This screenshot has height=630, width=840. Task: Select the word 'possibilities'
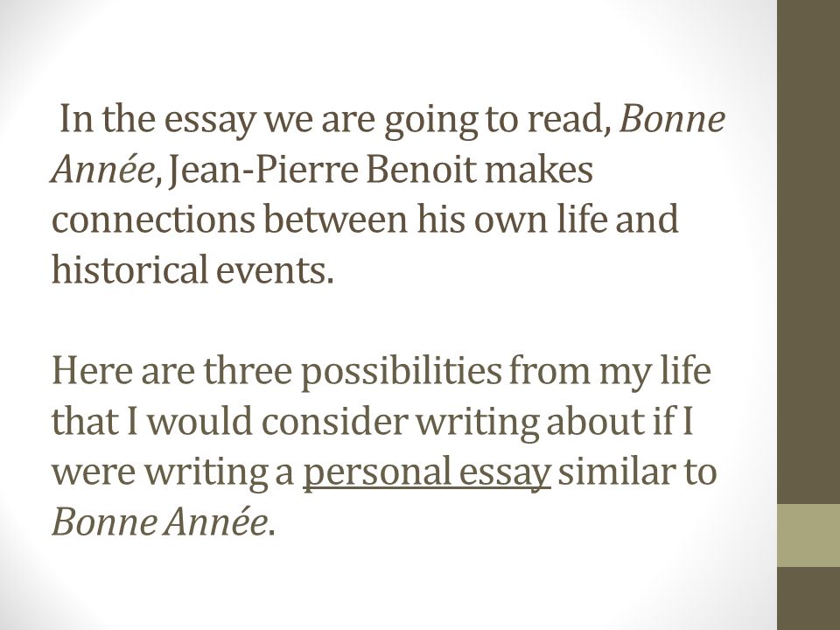click(402, 373)
